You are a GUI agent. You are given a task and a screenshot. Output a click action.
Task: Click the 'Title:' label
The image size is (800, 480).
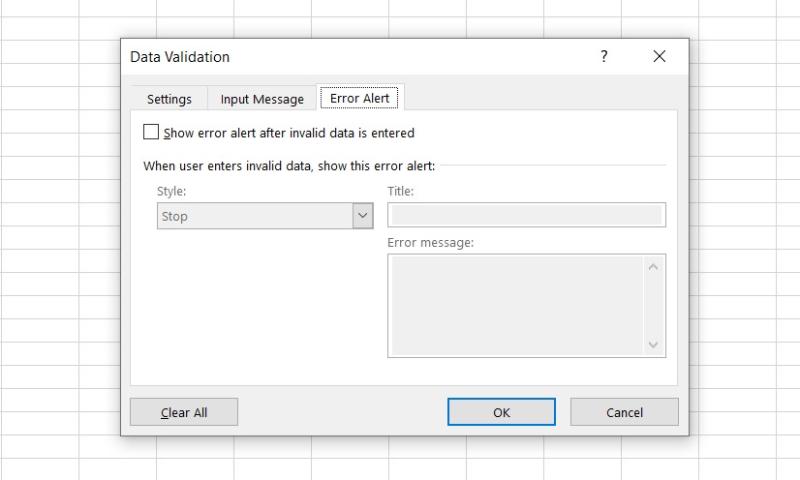[401, 190]
